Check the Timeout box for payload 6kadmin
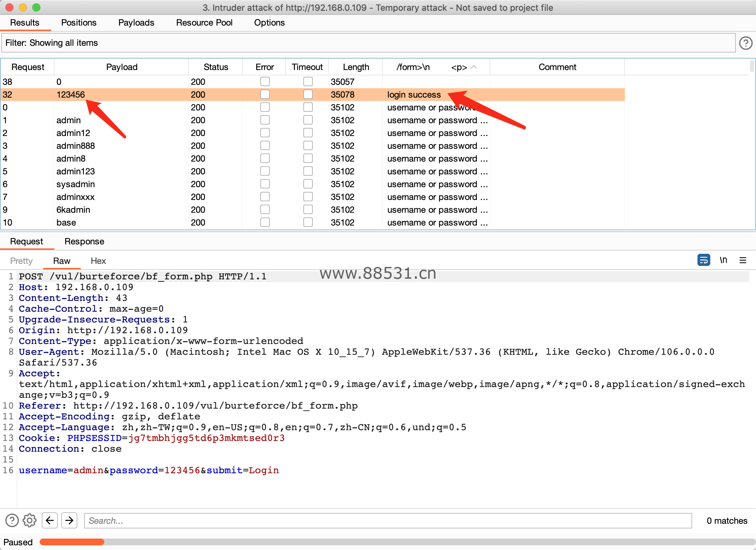 (x=308, y=209)
